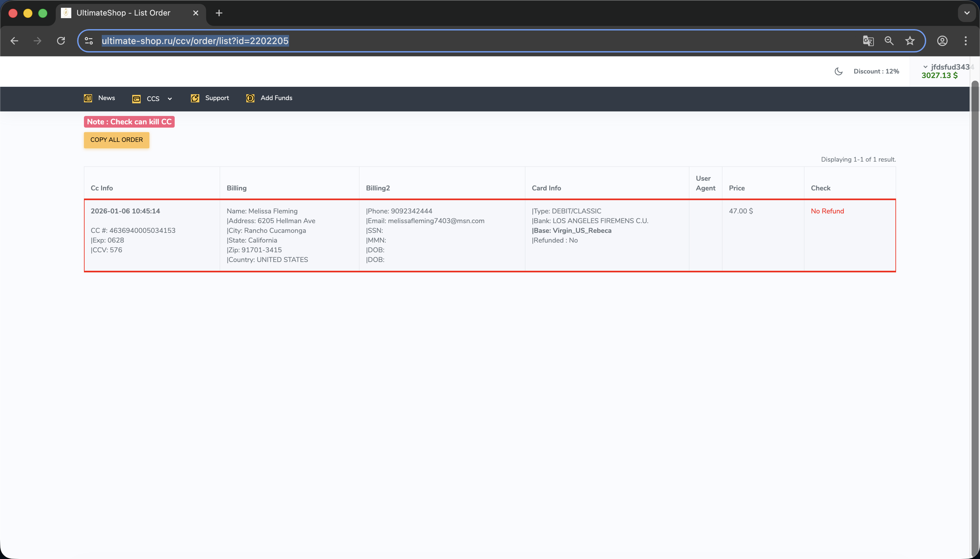Open a new tab with the plus button

(219, 13)
